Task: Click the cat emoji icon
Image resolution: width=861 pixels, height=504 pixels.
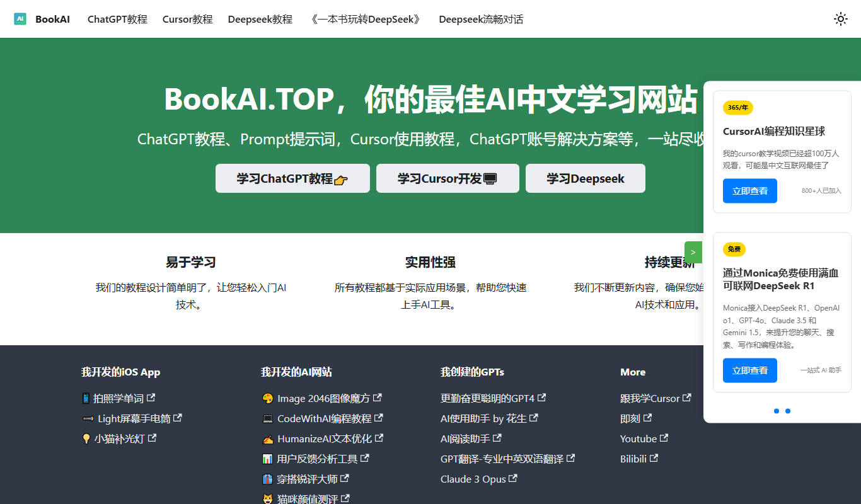Action: (x=267, y=498)
